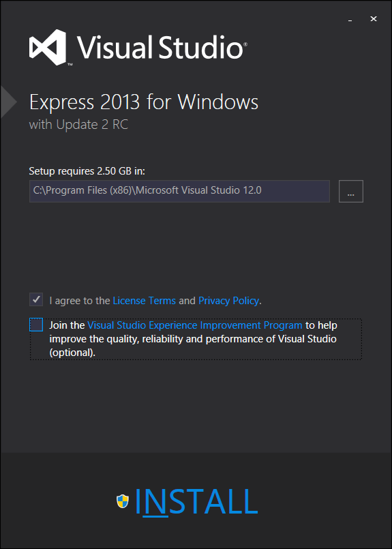This screenshot has width=392, height=549.
Task: Open the browse "..." folder picker button
Action: tap(351, 191)
